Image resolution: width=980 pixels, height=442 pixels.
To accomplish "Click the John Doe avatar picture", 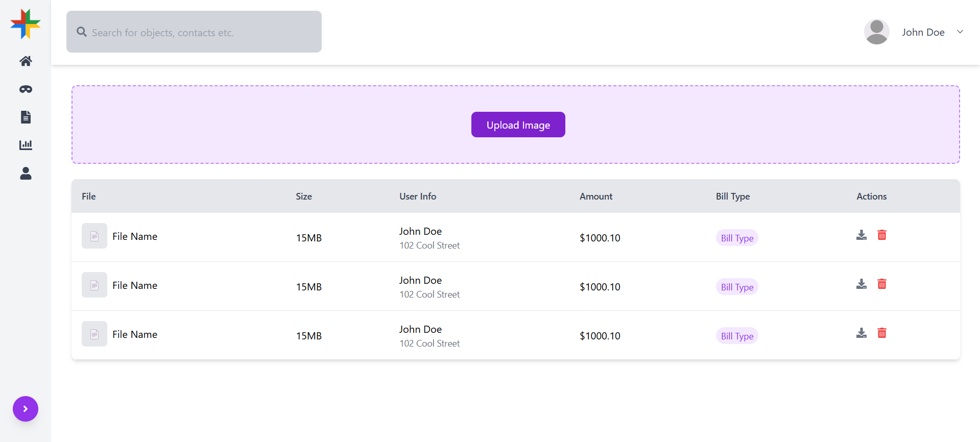I will pyautogui.click(x=876, y=32).
